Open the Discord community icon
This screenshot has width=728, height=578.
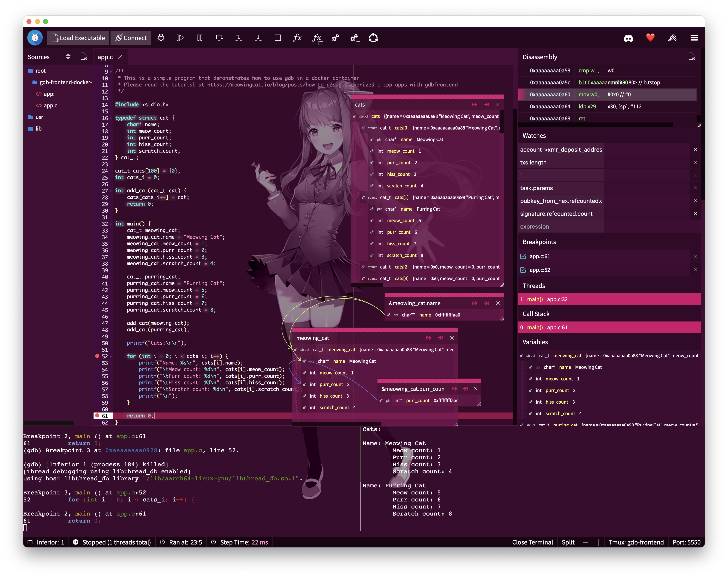(x=628, y=37)
